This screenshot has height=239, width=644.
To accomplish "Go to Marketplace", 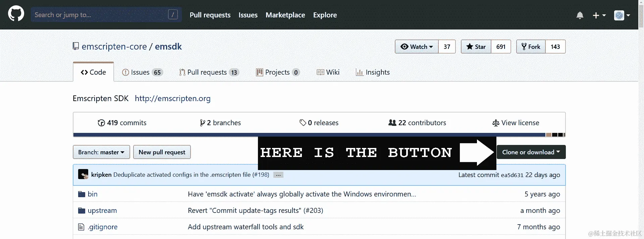I will point(285,15).
